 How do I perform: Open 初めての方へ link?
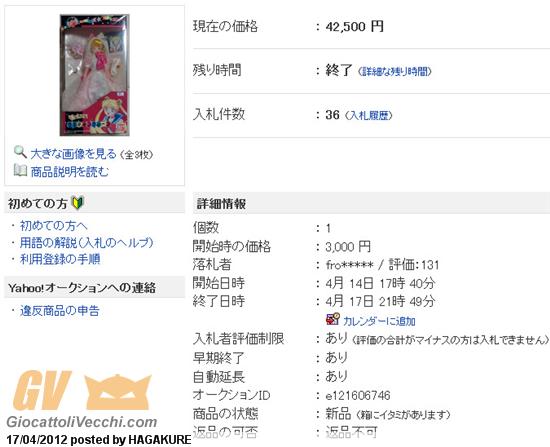53,226
